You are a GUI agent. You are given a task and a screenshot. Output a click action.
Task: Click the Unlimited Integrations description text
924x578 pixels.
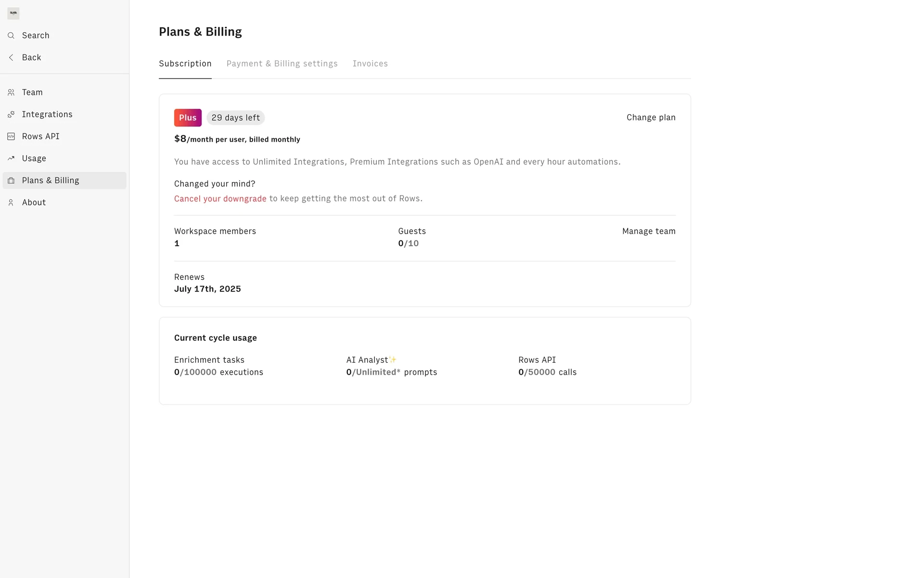pos(398,162)
